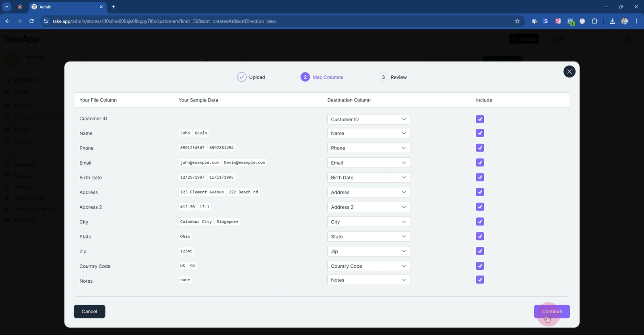
Task: Open the Chrome profile avatar
Action: point(625,21)
